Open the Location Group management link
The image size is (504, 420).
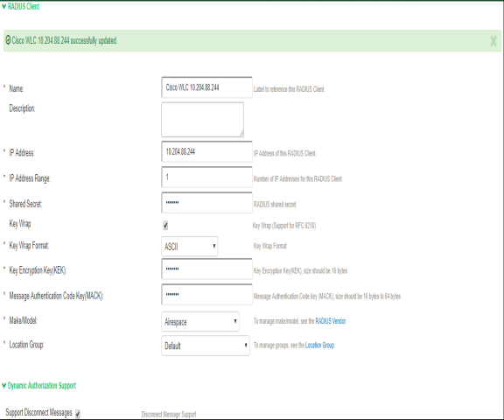pos(319,345)
